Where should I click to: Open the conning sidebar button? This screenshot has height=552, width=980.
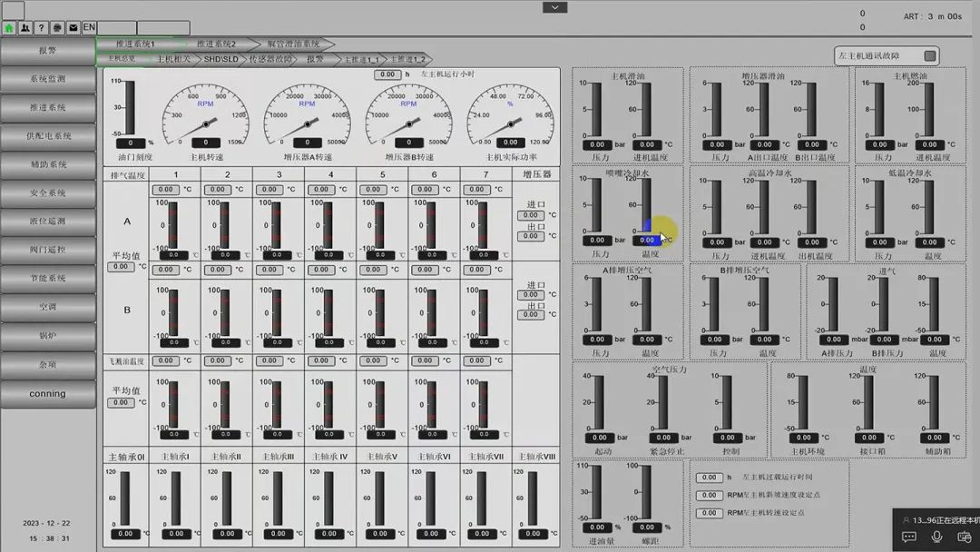[x=48, y=394]
